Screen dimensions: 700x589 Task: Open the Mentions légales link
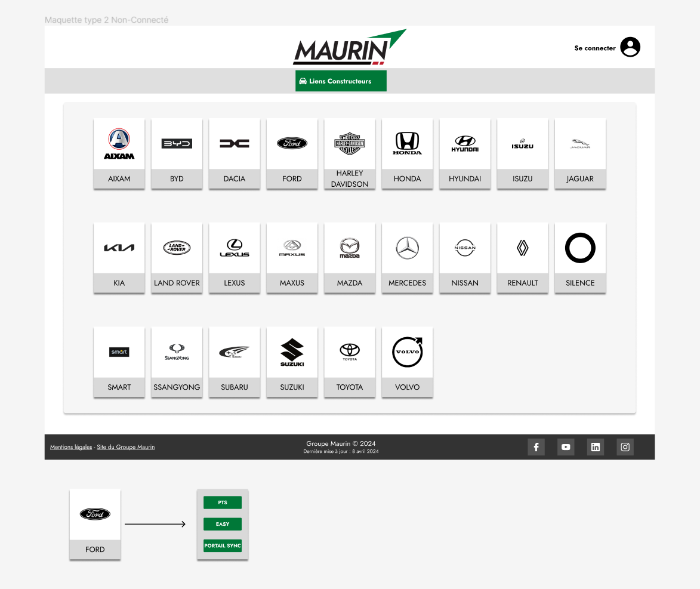[71, 447]
